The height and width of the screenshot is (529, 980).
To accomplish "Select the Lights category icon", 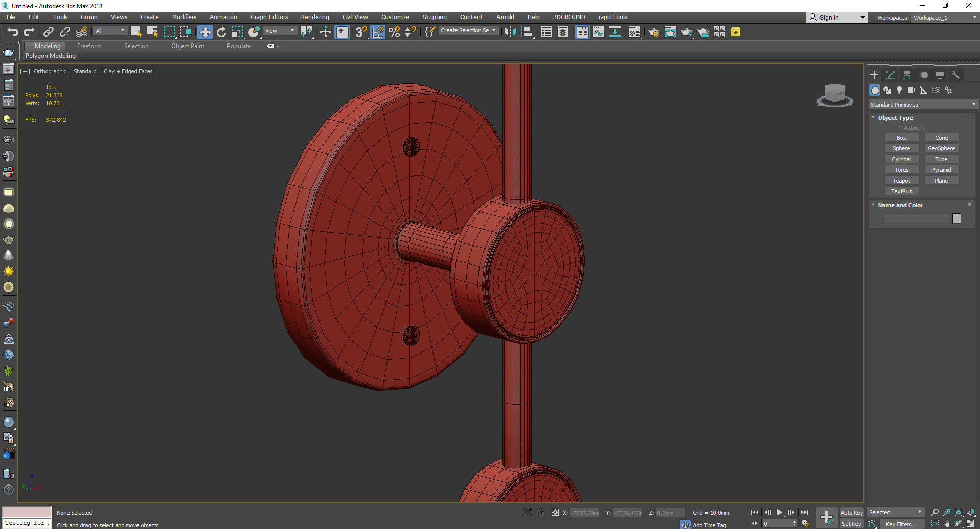I will [899, 90].
